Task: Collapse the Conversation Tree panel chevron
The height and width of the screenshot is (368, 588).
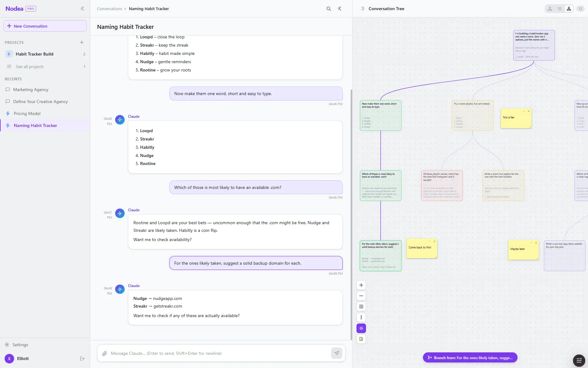Action: point(363,9)
